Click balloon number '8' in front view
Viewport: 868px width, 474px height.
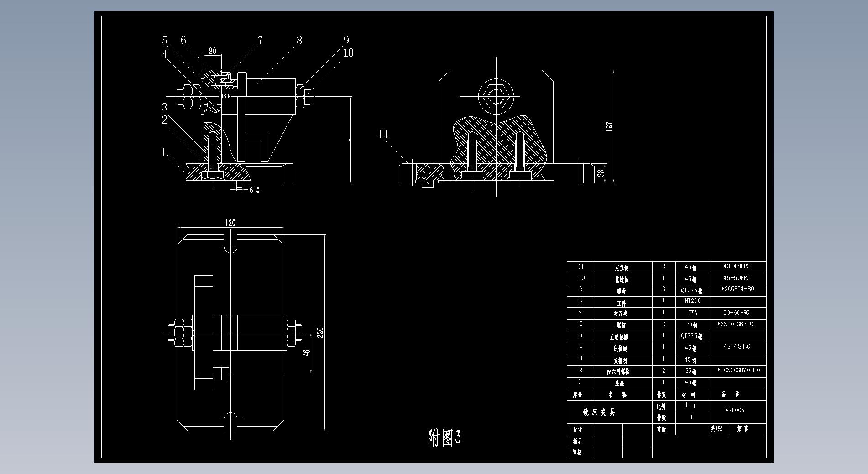(299, 40)
